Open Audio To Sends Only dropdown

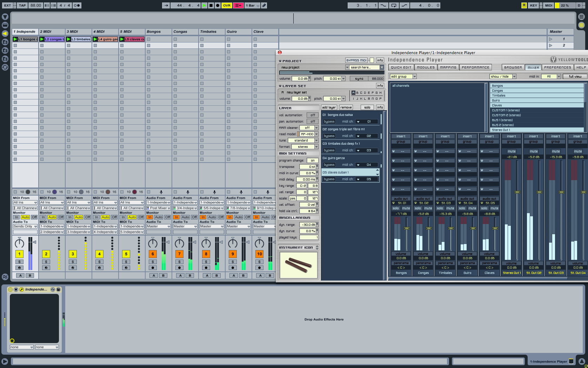(25, 226)
